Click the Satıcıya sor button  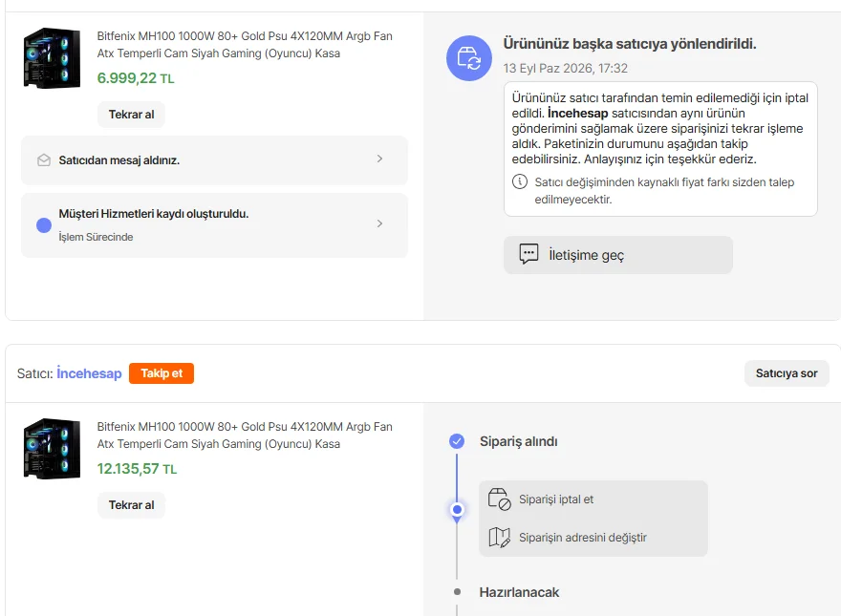(x=787, y=373)
